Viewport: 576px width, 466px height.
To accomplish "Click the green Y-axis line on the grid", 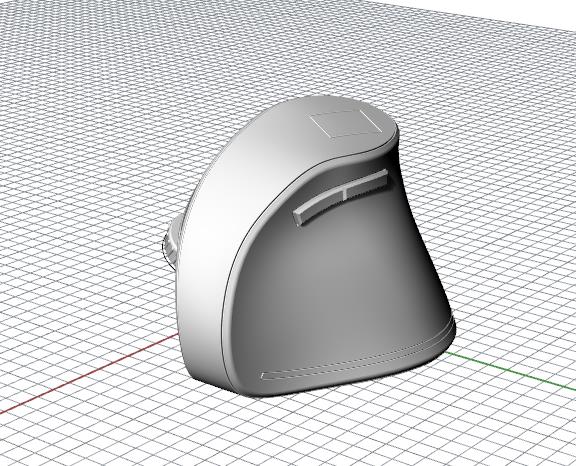I will pyautogui.click(x=511, y=370).
